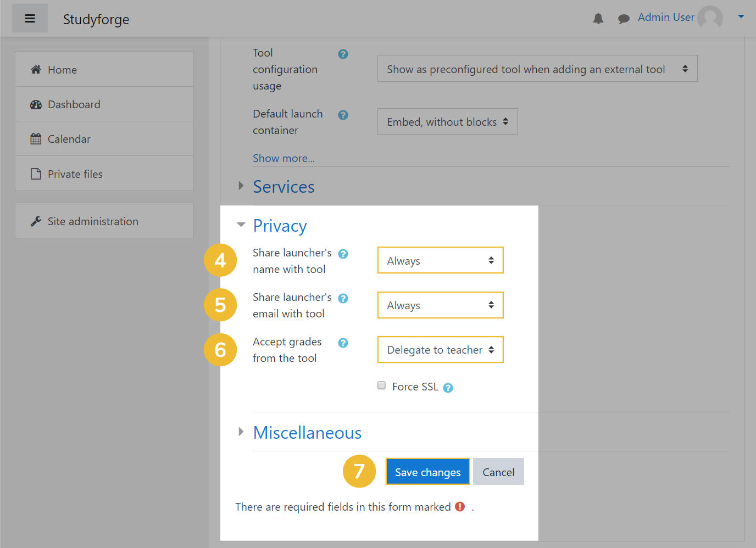This screenshot has height=548, width=756.
Task: Click the Force SSL label text
Action: click(415, 387)
